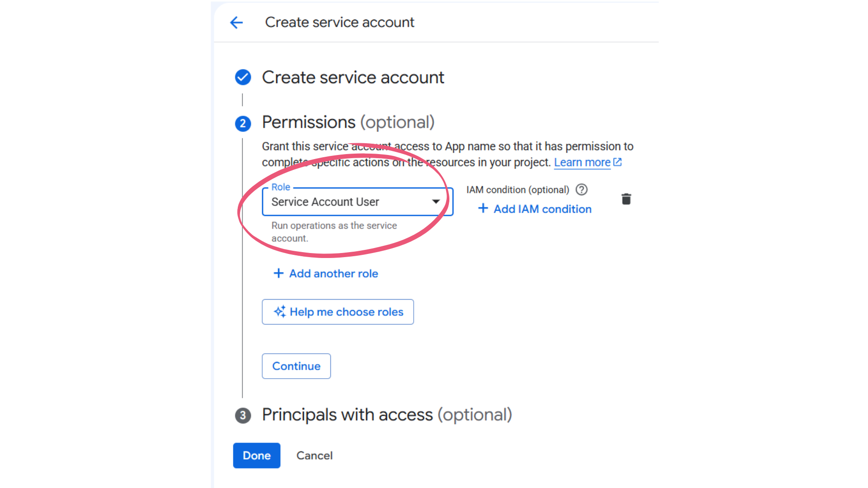
Task: Open the Learn more link
Action: [x=582, y=162]
